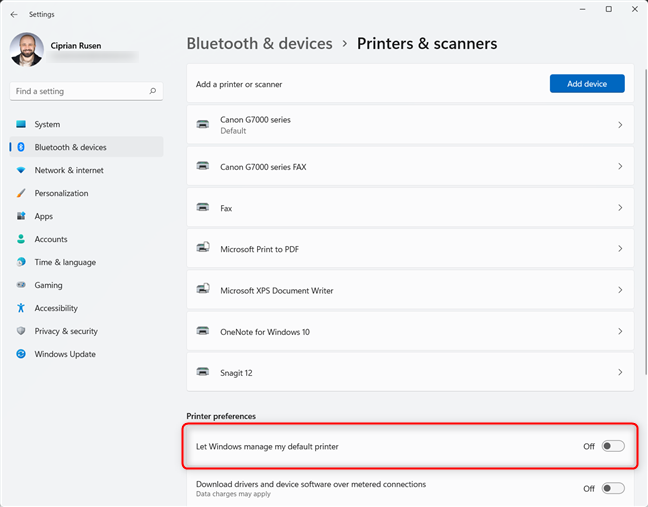Open Accessibility label in the sidebar

click(x=56, y=308)
